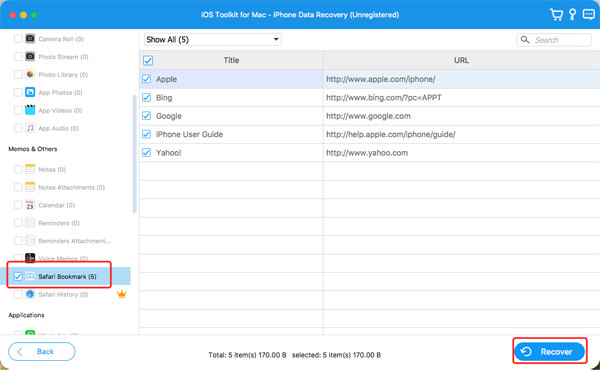This screenshot has width=600, height=370.
Task: Click into the Search field
Action: click(554, 40)
